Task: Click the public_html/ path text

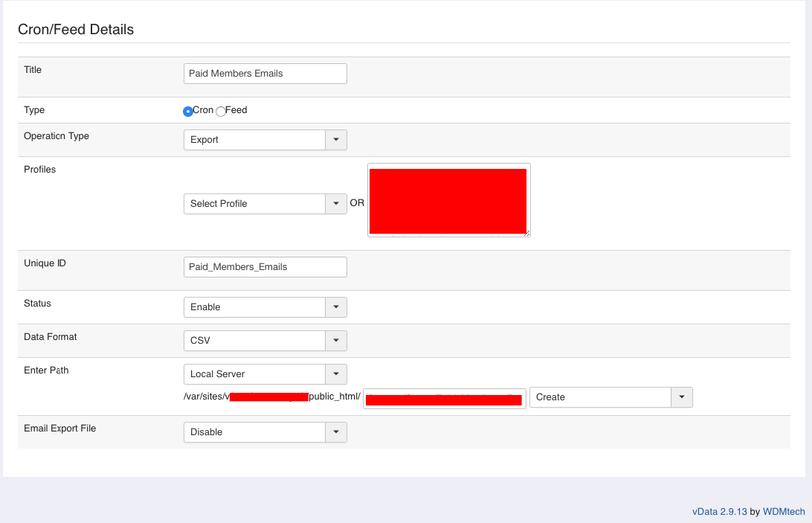Action: [x=335, y=397]
